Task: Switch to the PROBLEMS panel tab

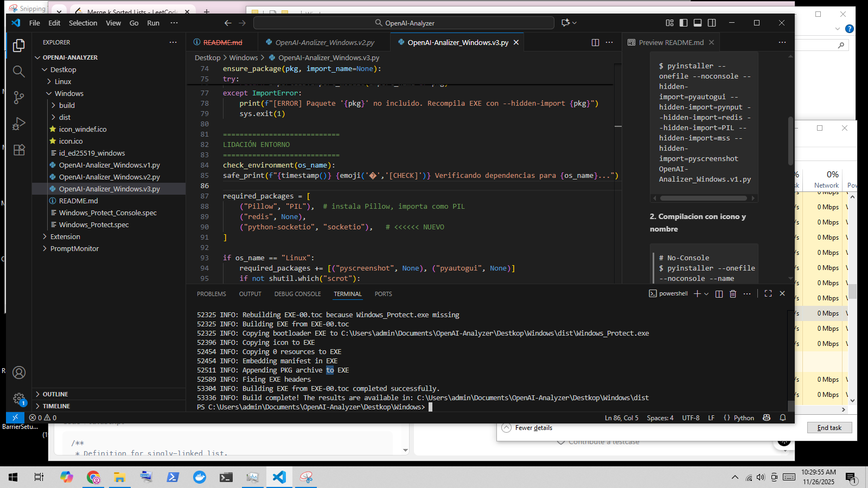Action: coord(211,294)
